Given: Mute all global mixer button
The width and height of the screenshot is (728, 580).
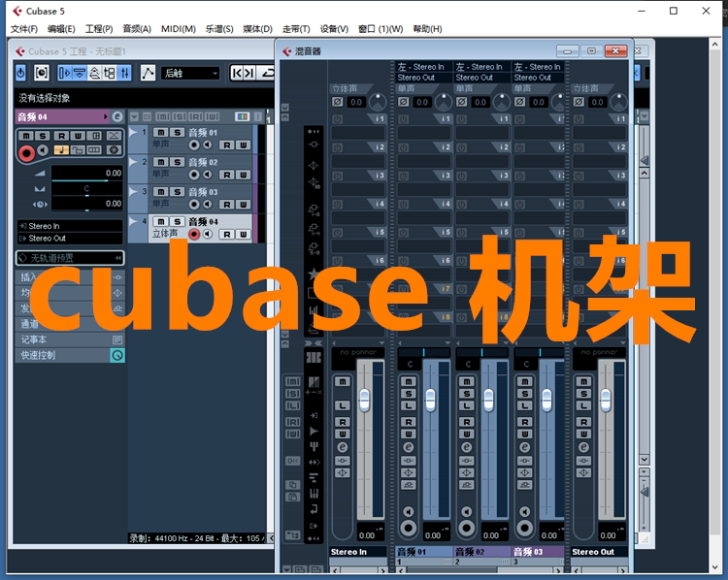Looking at the screenshot, I should coord(292,381).
